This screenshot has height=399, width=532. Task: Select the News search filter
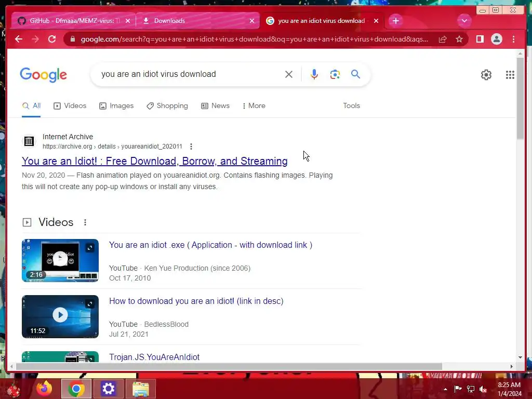215,106
